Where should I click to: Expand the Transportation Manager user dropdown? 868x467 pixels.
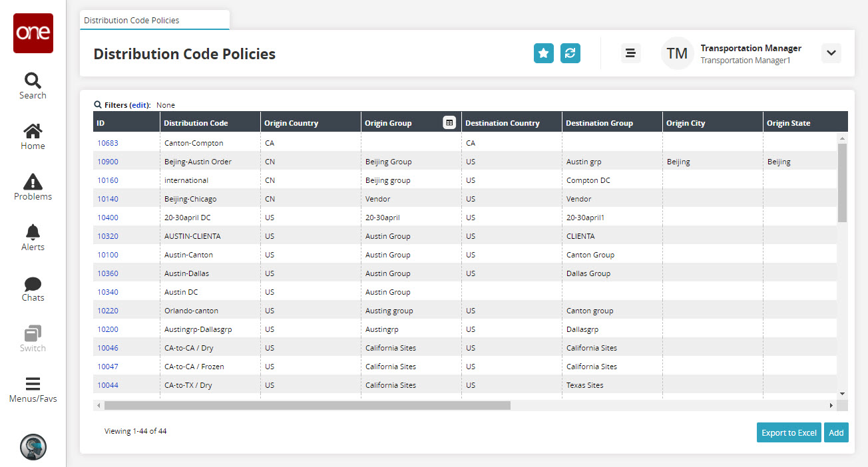(831, 53)
